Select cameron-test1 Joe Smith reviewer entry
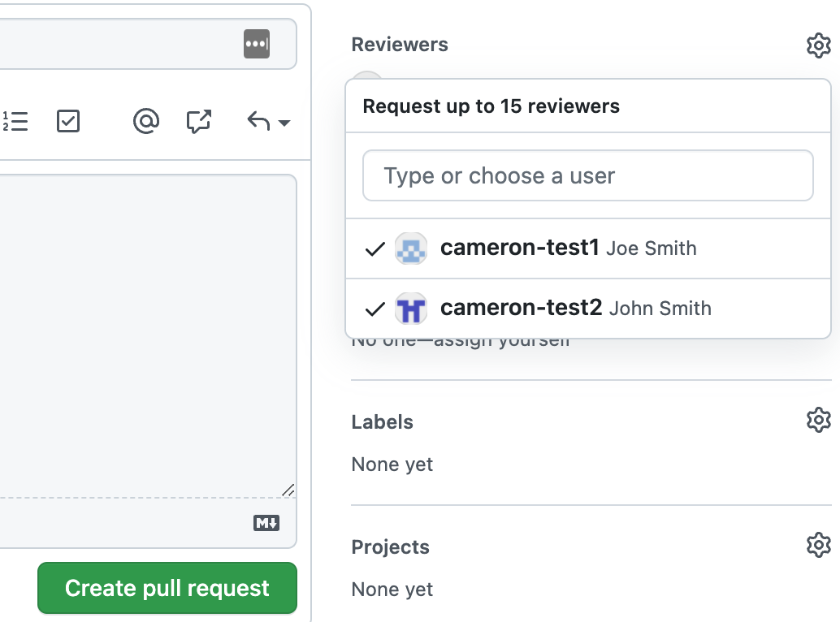This screenshot has width=840, height=622. pyautogui.click(x=567, y=248)
